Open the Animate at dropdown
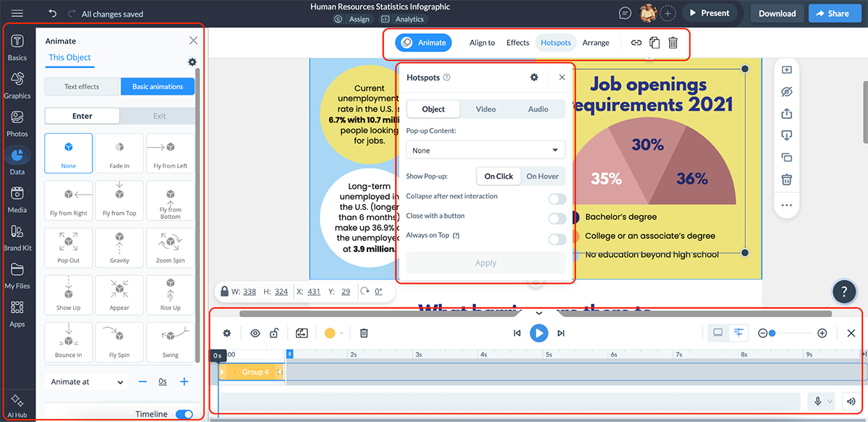 coord(85,381)
